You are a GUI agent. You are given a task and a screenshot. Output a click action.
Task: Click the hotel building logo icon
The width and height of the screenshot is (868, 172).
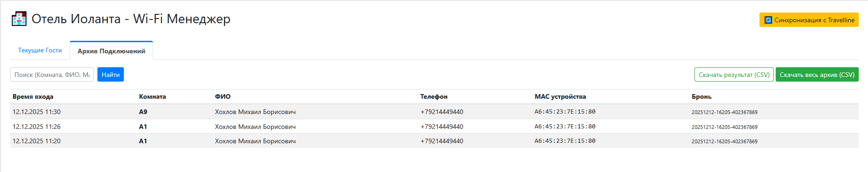(x=19, y=19)
